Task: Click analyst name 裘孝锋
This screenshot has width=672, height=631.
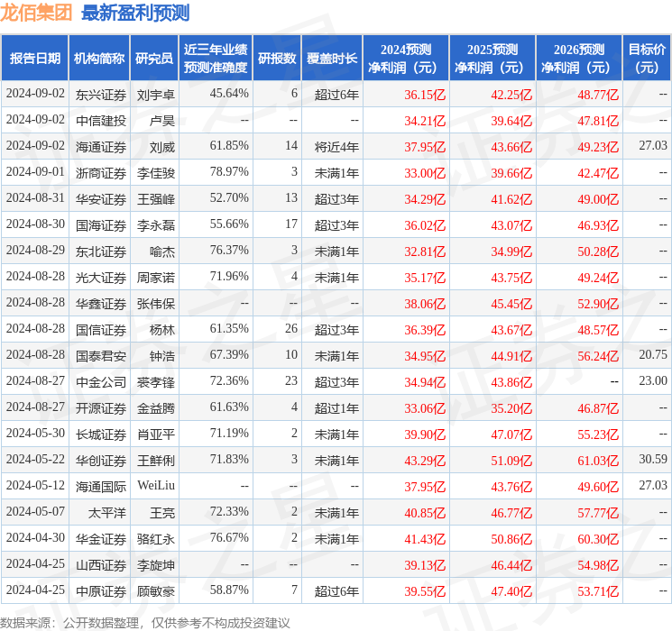Action: click(155, 382)
